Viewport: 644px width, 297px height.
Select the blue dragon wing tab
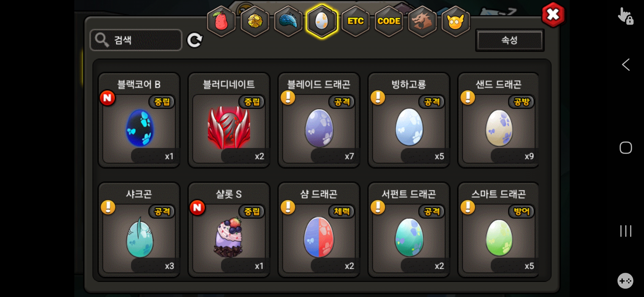pyautogui.click(x=288, y=21)
